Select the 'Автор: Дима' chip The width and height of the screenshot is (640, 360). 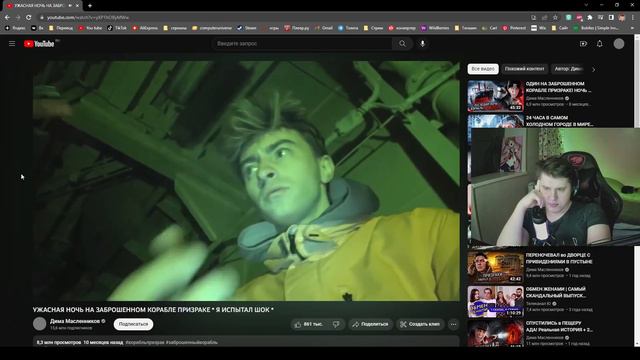click(x=568, y=69)
